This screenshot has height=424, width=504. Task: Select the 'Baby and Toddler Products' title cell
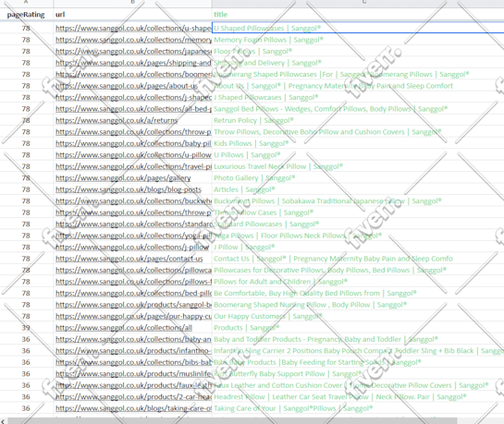358,339
